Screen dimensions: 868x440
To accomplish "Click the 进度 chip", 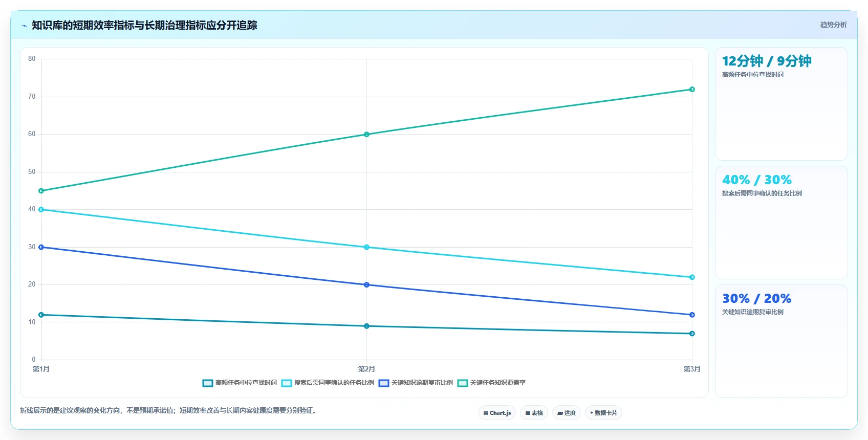I will coord(567,413).
